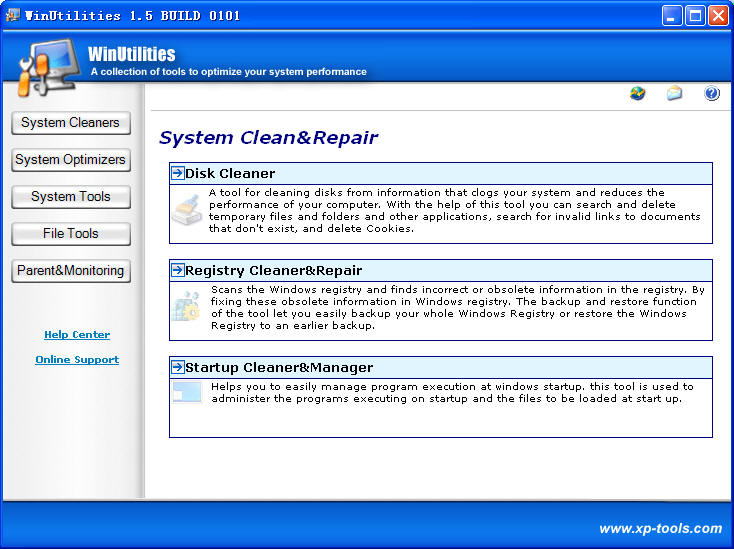Image resolution: width=734 pixels, height=549 pixels.
Task: Click the blue help question mark icon
Action: click(x=712, y=94)
